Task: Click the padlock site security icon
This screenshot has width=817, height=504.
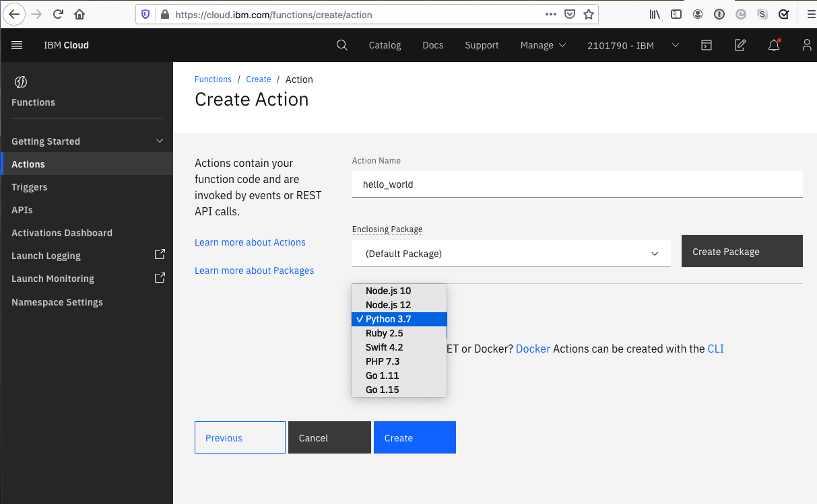Action: [164, 14]
